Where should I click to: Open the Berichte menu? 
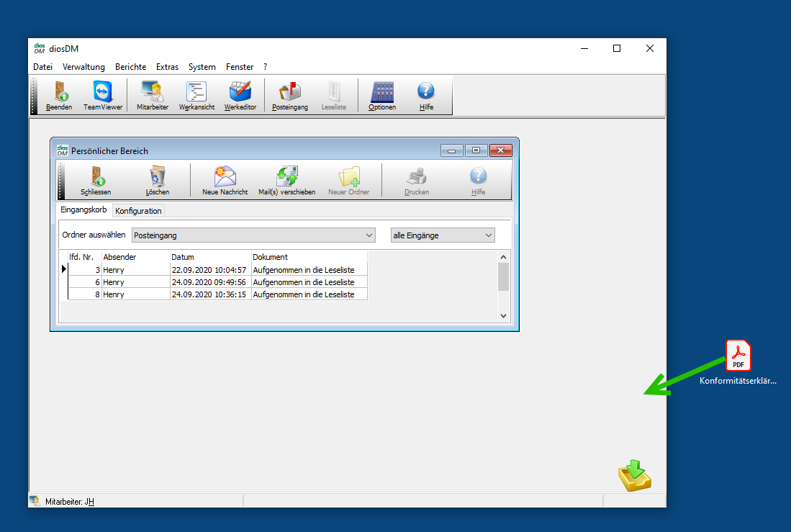pyautogui.click(x=130, y=67)
